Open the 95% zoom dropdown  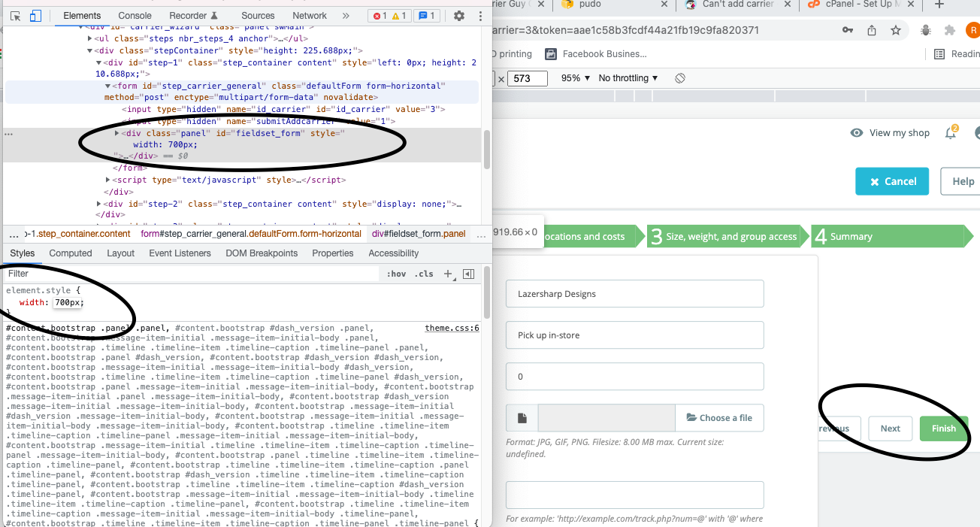click(575, 78)
